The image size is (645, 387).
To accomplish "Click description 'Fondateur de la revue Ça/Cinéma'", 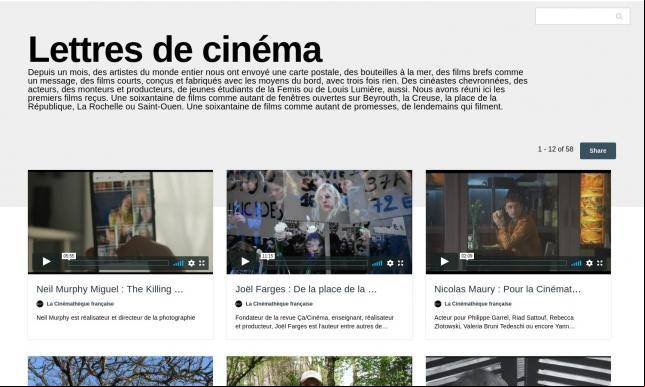I will pyautogui.click(x=315, y=322).
